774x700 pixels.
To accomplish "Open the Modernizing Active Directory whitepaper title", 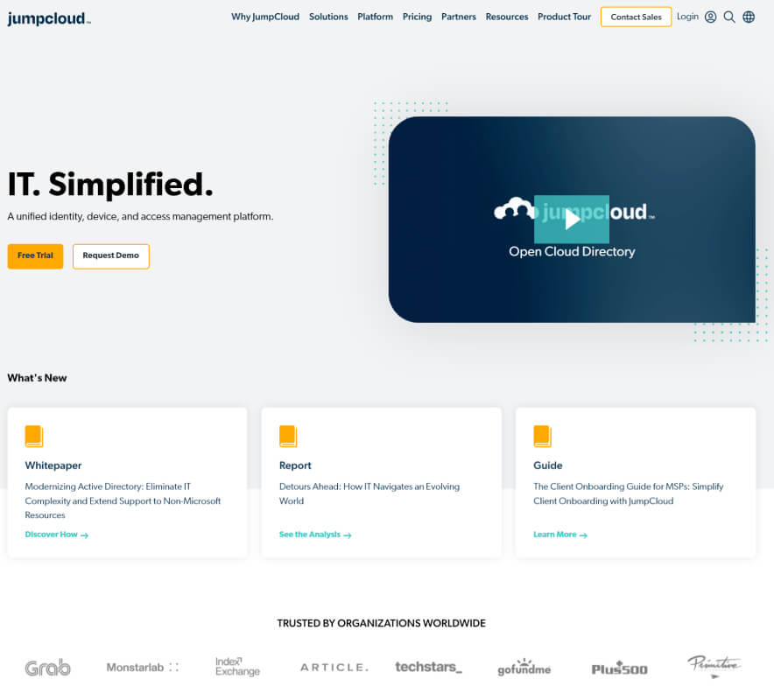I will (x=123, y=500).
